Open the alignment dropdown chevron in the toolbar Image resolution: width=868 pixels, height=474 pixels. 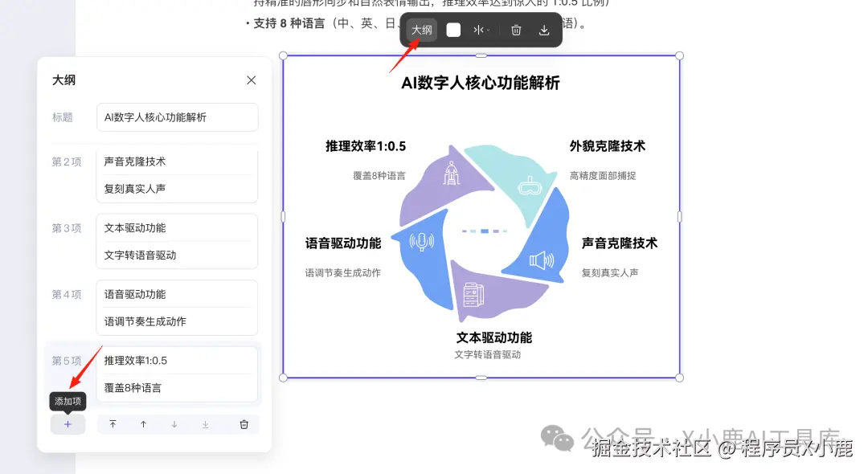[490, 30]
